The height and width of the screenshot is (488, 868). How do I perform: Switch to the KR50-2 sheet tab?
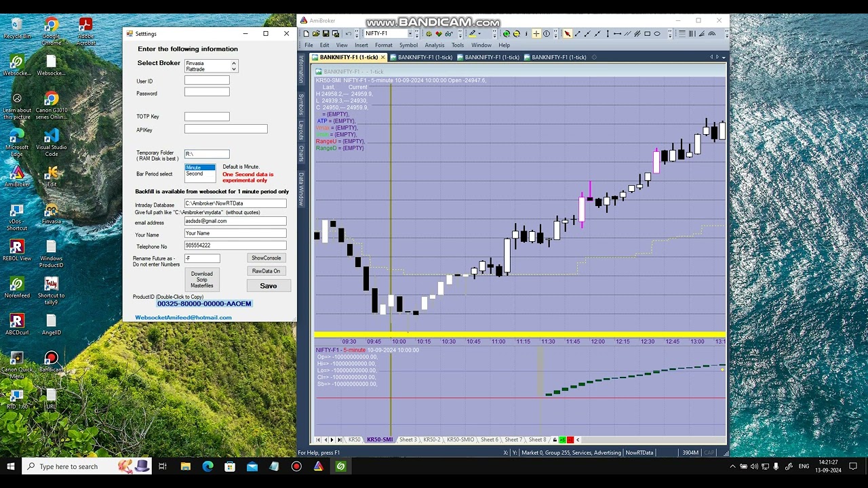tap(432, 440)
